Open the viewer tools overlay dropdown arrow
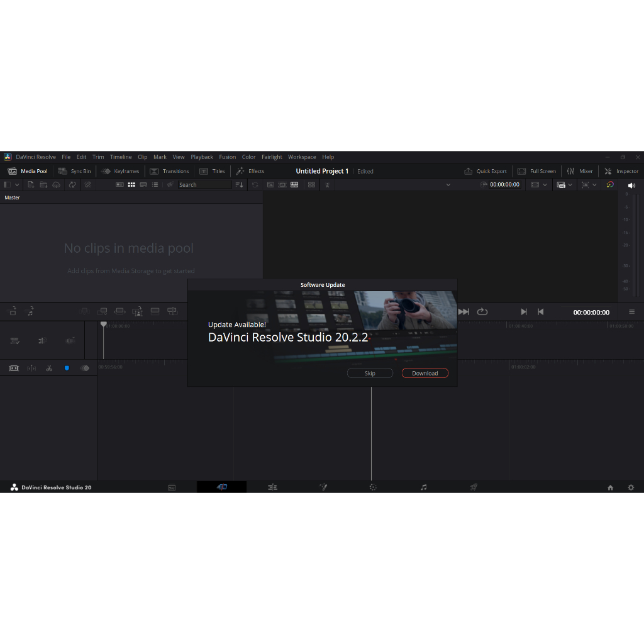 [x=594, y=185]
